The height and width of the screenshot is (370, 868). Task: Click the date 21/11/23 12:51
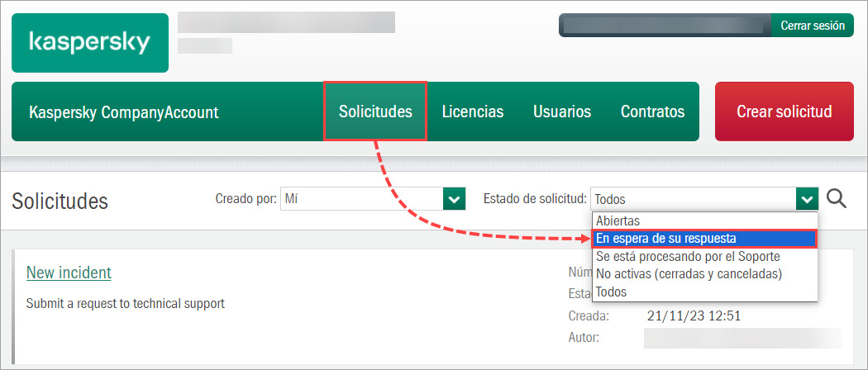click(x=694, y=315)
